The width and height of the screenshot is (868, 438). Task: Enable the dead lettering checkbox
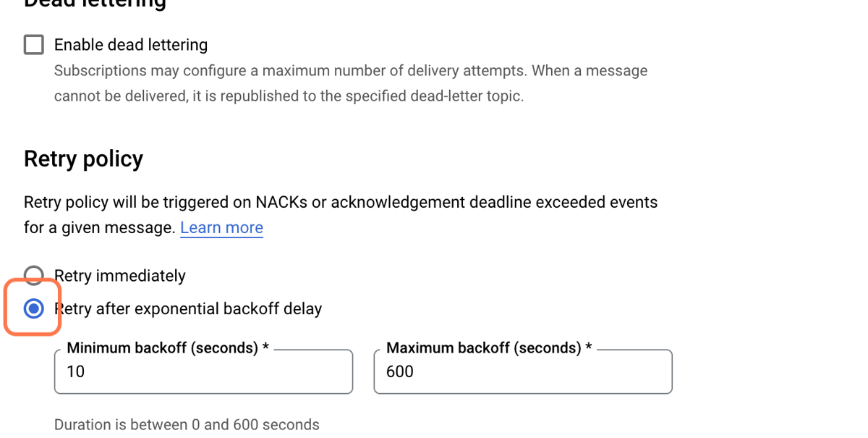33,45
